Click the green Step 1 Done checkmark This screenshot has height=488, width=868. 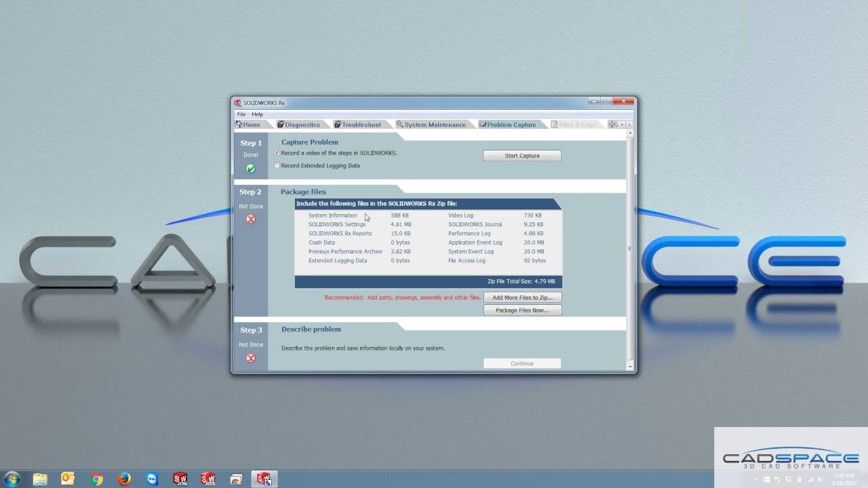tap(251, 168)
